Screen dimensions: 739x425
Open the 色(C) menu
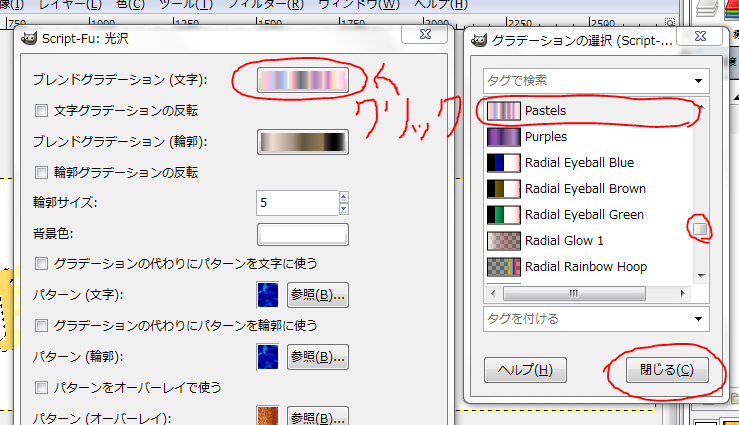(x=131, y=5)
